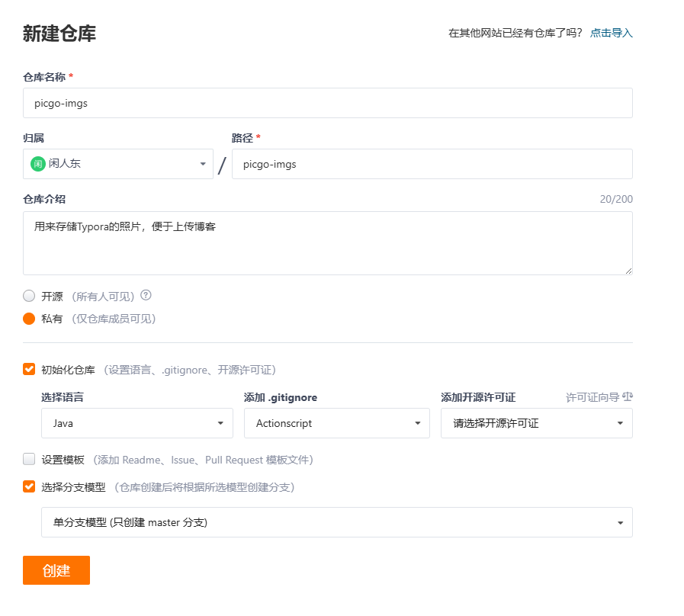Click the 仓库名称 input field
This screenshot has width=684, height=616.
[328, 103]
